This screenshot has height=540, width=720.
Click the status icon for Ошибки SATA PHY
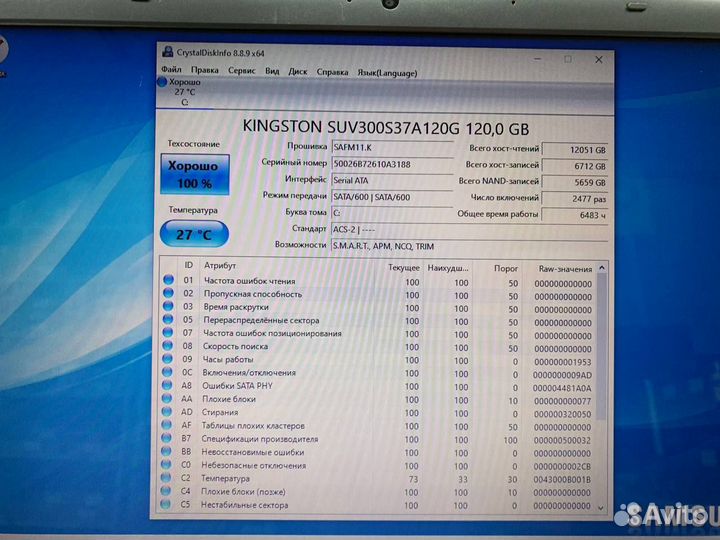pyautogui.click(x=167, y=385)
